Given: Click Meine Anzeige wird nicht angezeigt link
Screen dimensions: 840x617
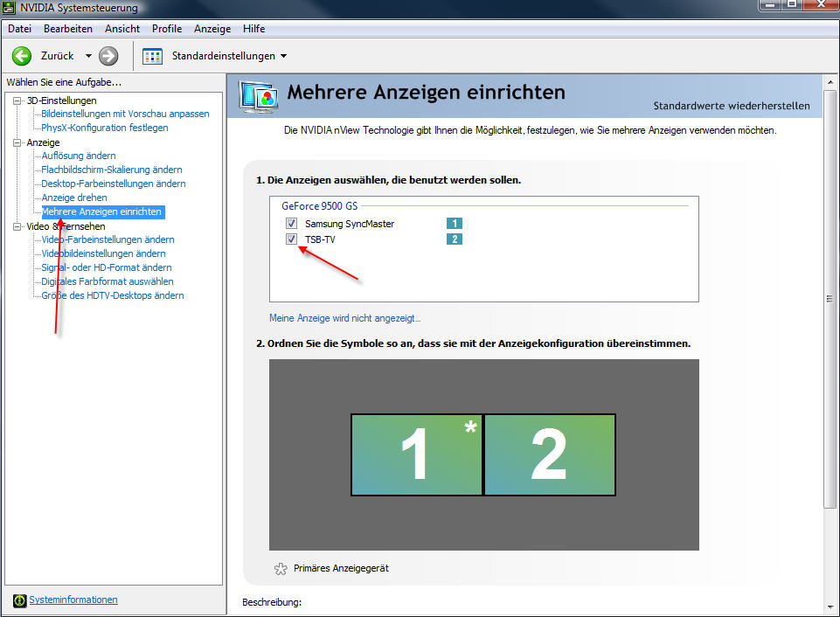Looking at the screenshot, I should (344, 318).
